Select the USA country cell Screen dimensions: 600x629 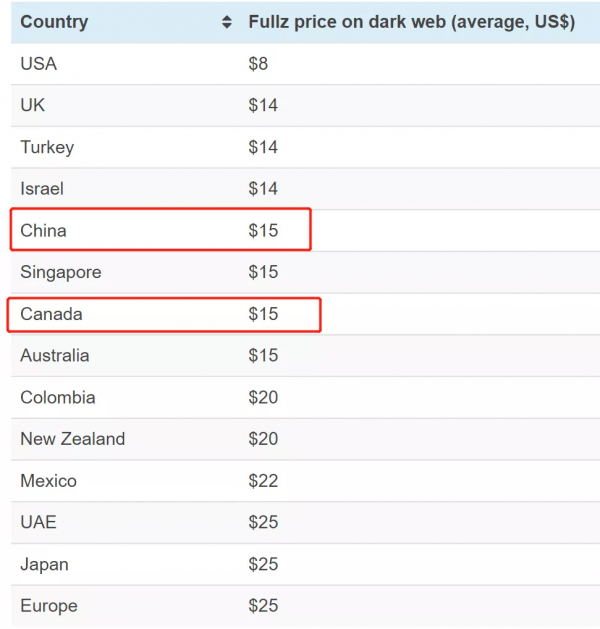[x=39, y=64]
